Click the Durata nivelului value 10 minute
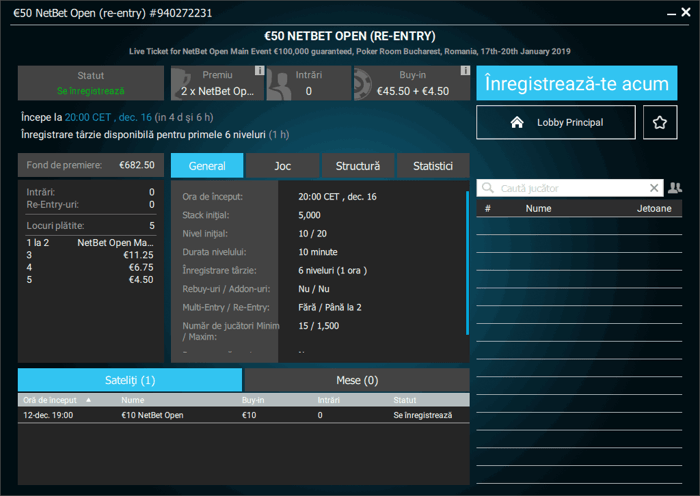700x496 pixels. coord(318,252)
